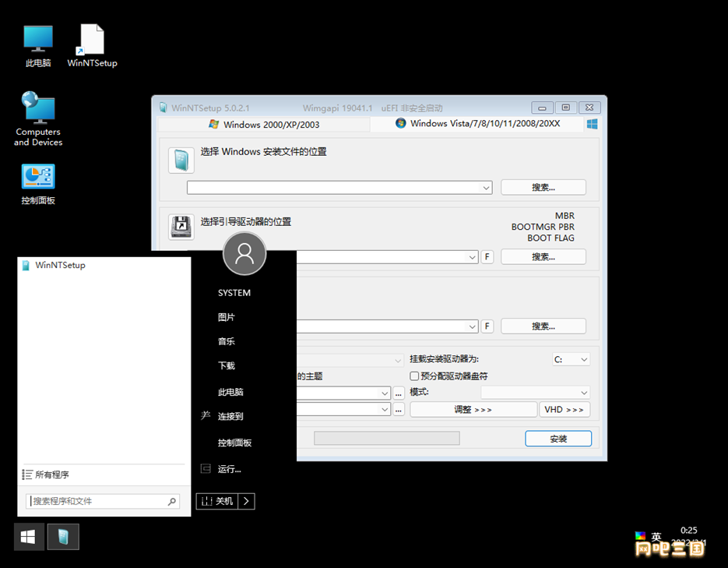
Task: Click the BOOTMGR PBR status indicator
Action: click(543, 227)
